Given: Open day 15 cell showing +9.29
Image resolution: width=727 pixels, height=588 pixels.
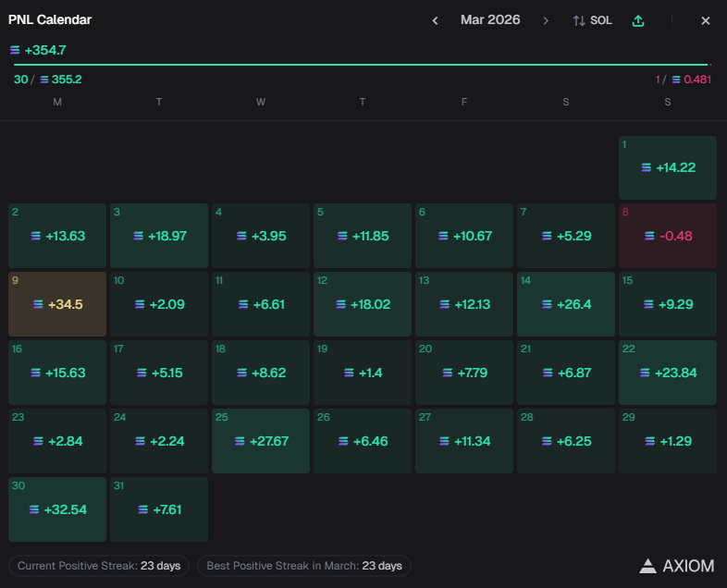Looking at the screenshot, I should [668, 304].
